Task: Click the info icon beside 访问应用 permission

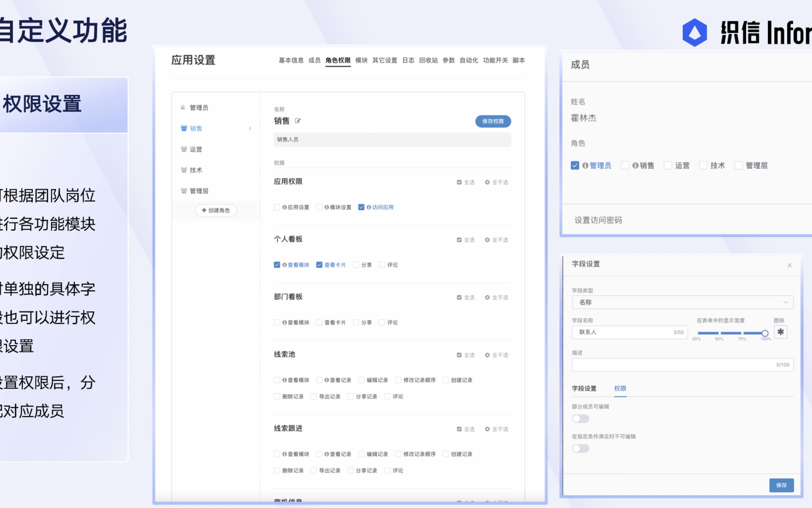Action: (369, 207)
